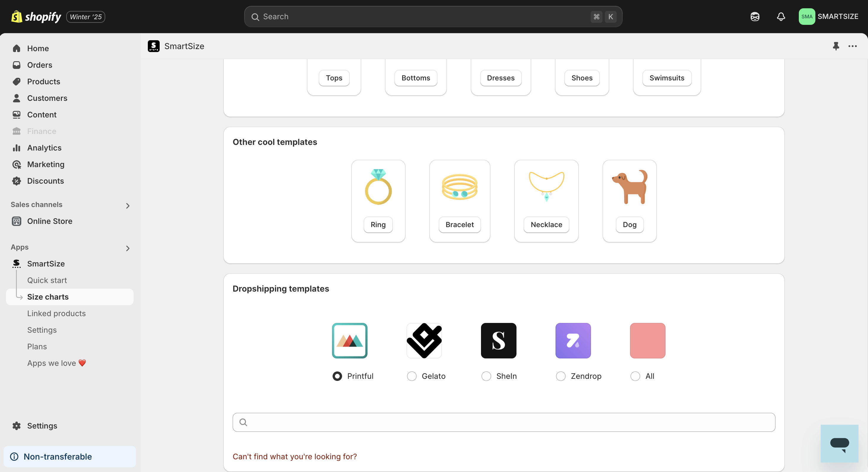Viewport: 868px width, 472px height.
Task: Click the Products tag icon
Action: [x=17, y=81]
